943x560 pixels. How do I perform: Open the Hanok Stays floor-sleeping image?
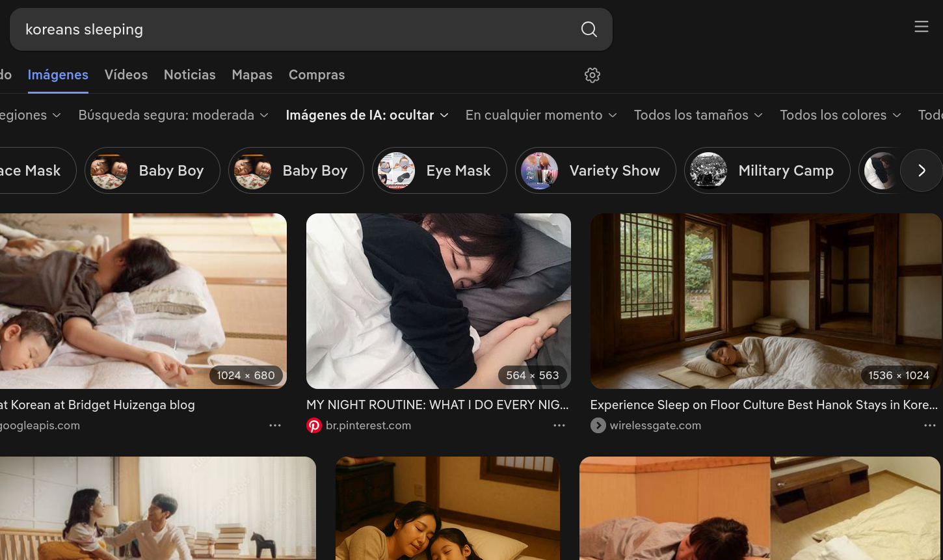tap(766, 301)
